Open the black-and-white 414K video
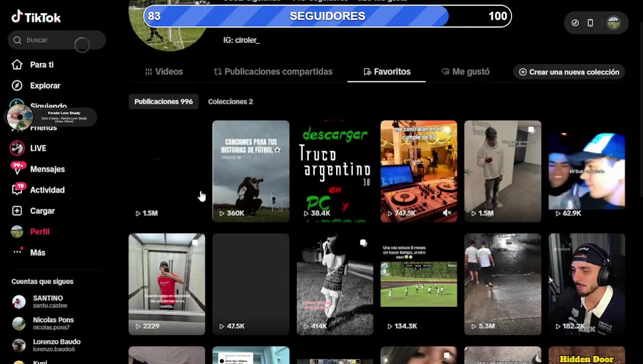Viewport: 643px width, 364px height. pyautogui.click(x=335, y=284)
